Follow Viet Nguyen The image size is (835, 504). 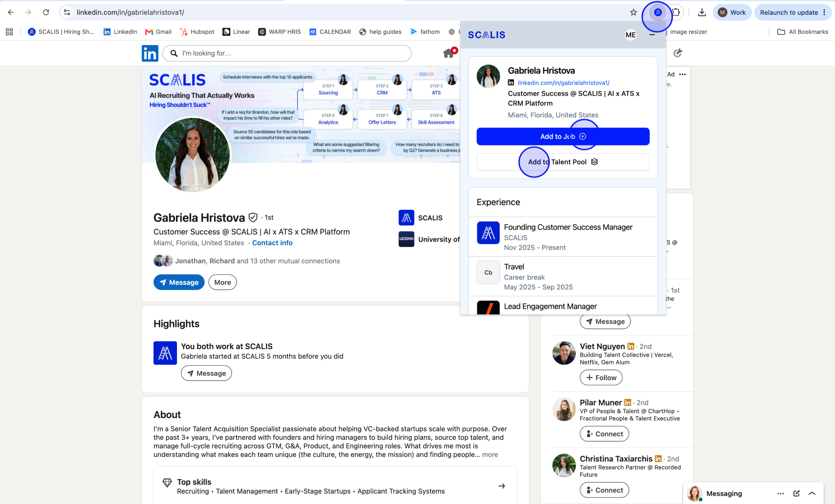[x=601, y=378]
